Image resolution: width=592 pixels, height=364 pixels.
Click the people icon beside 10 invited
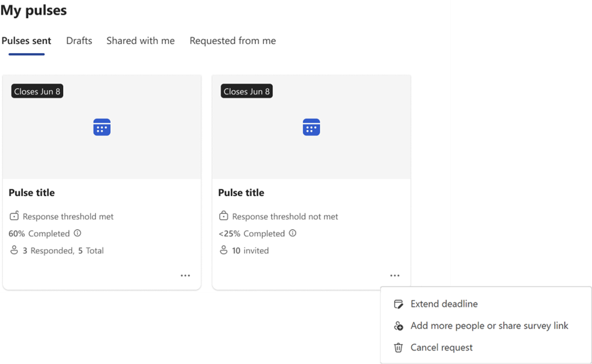coord(223,250)
